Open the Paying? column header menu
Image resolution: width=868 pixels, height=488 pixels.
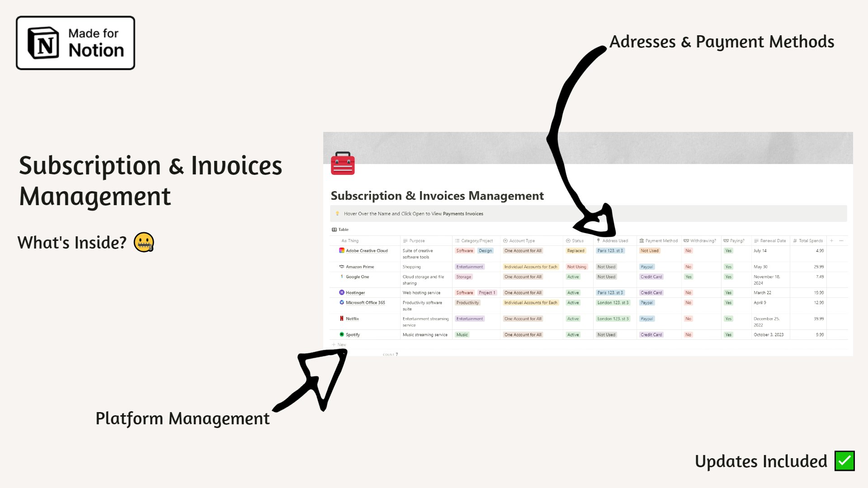click(734, 241)
